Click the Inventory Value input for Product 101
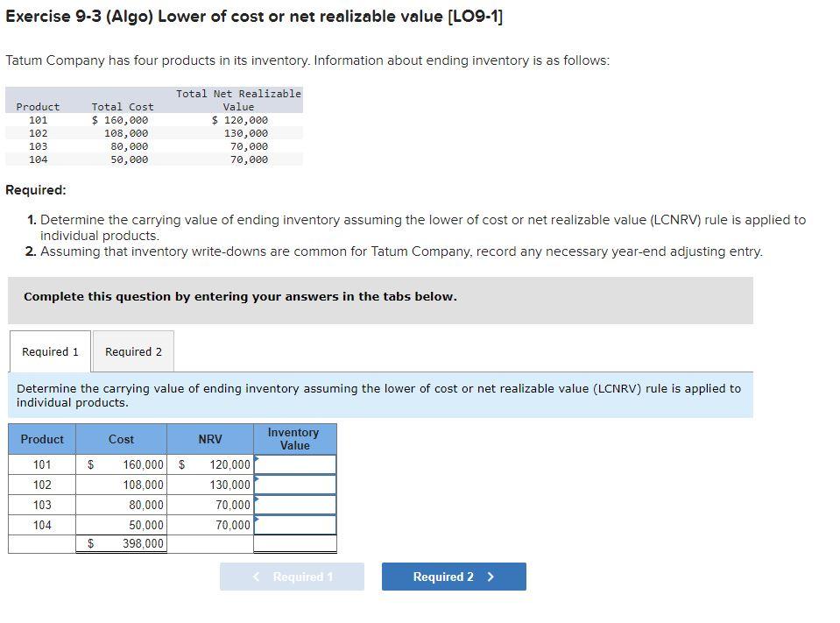This screenshot has width=840, height=623. (294, 464)
